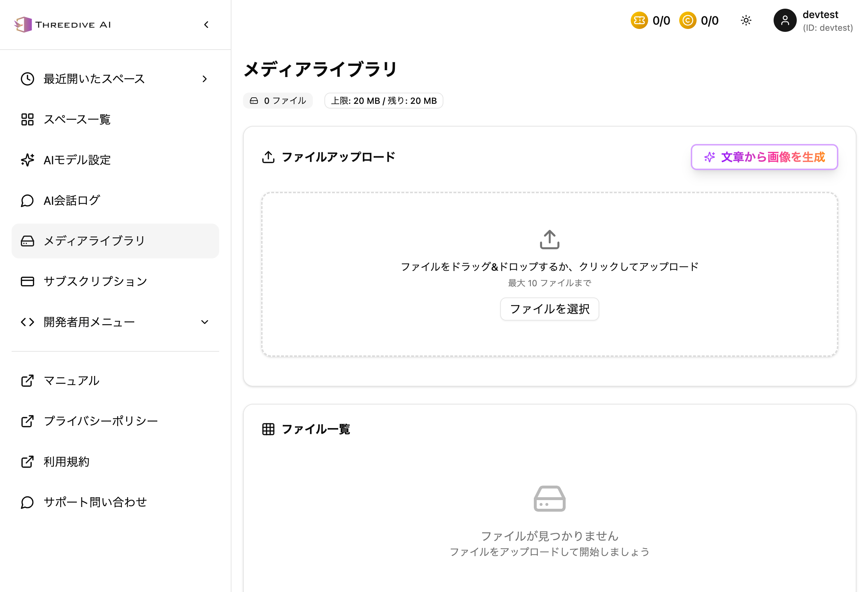The width and height of the screenshot is (868, 592).
Task: Click the upload arrow icon in drop zone
Action: tap(549, 240)
